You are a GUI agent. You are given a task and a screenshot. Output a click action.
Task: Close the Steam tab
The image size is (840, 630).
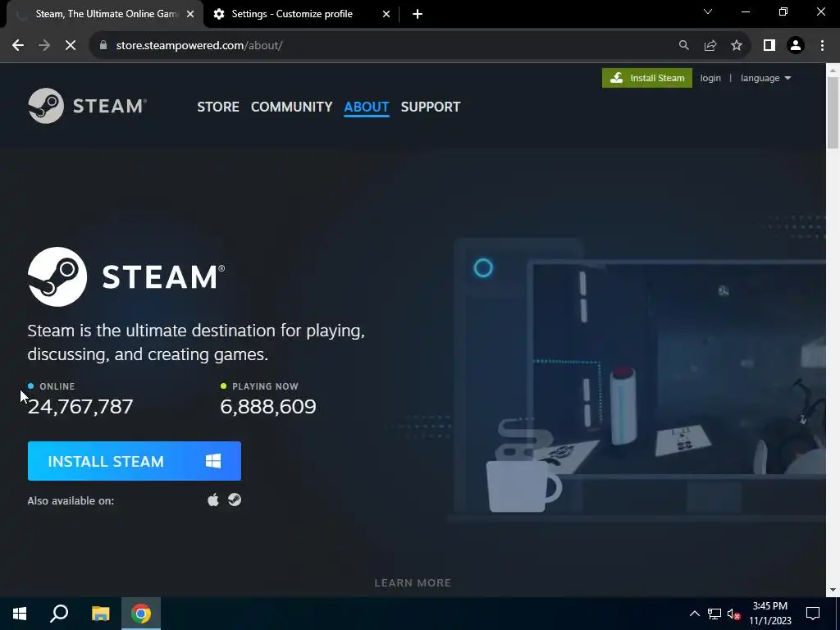[190, 14]
